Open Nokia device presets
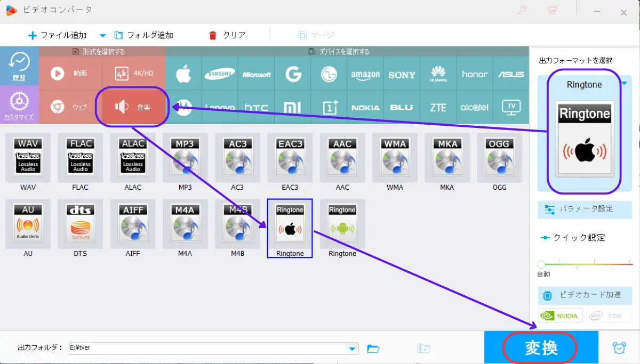Viewport: 640px width, 364px height. (365, 108)
